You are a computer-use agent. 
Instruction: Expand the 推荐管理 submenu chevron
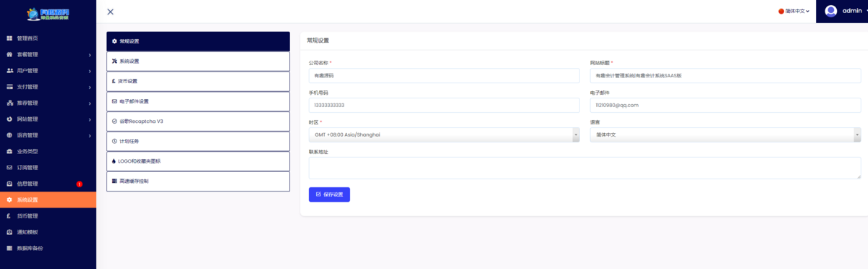(90, 103)
